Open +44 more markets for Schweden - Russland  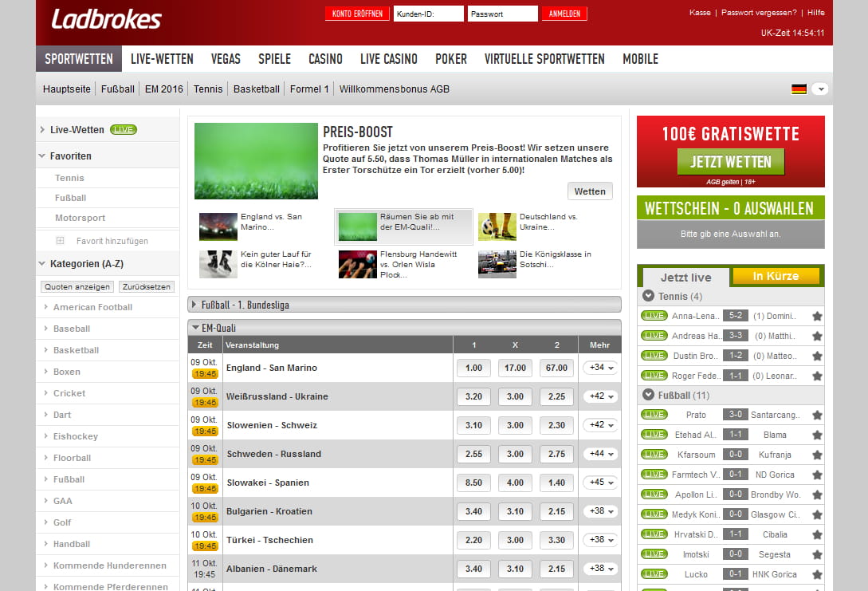600,454
